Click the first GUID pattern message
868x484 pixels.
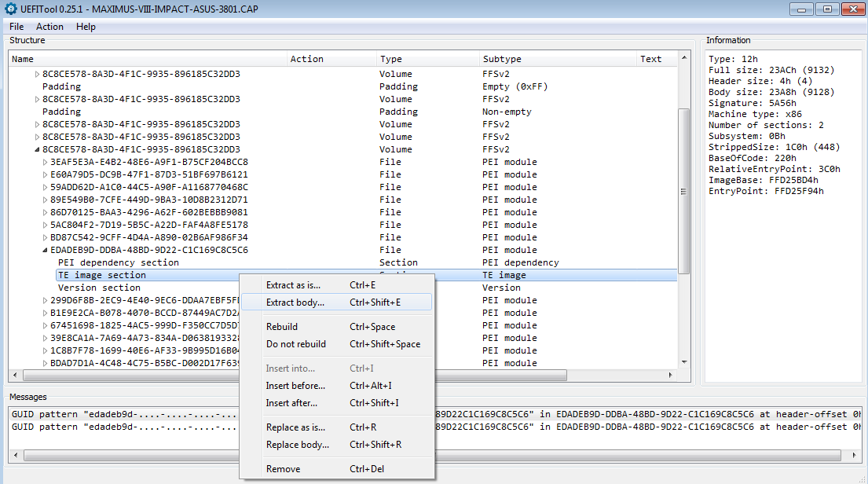tap(436, 414)
